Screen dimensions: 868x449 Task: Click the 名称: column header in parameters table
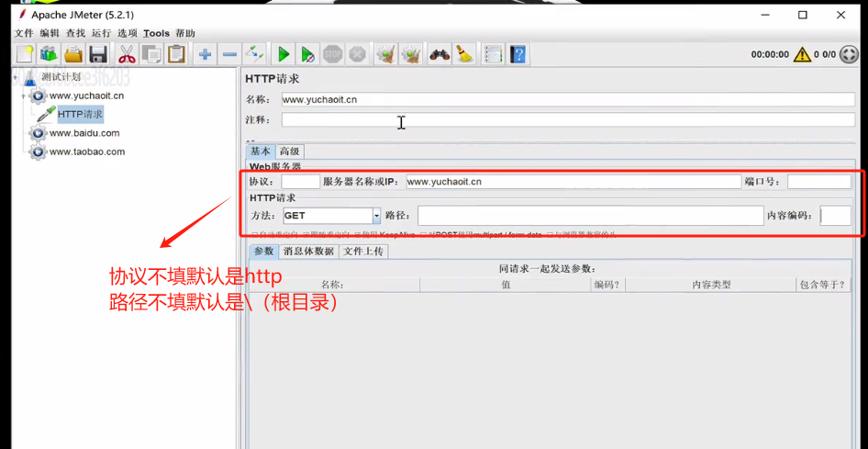334,285
